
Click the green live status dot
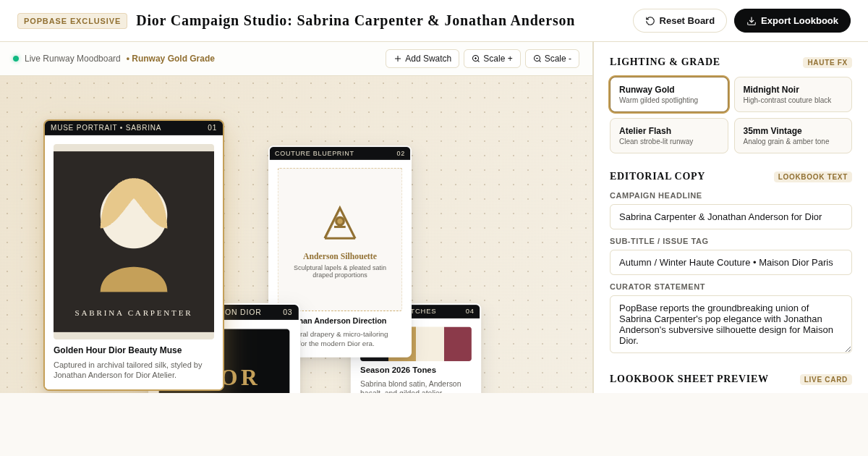pyautogui.click(x=16, y=59)
